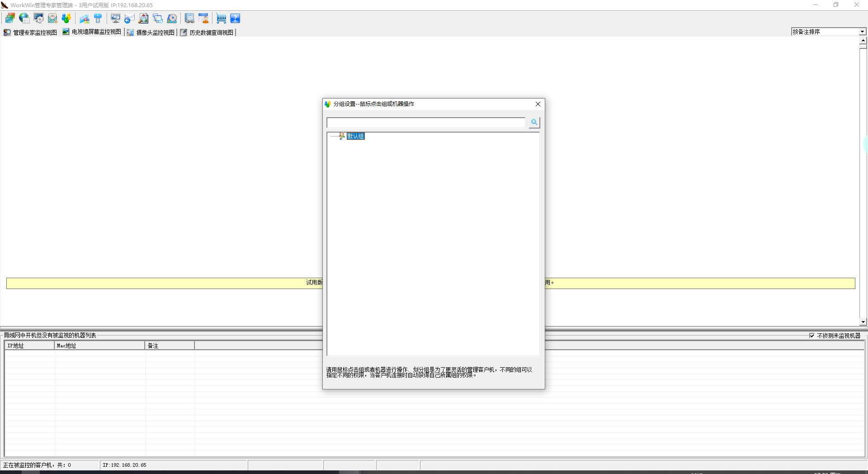Select the 默认组 tree item
868x474 pixels.
click(x=355, y=136)
